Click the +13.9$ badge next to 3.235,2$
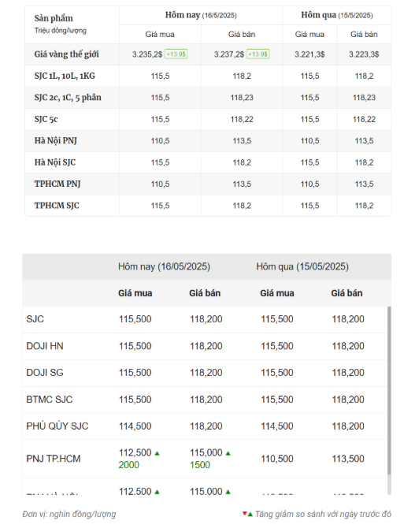 click(176, 54)
